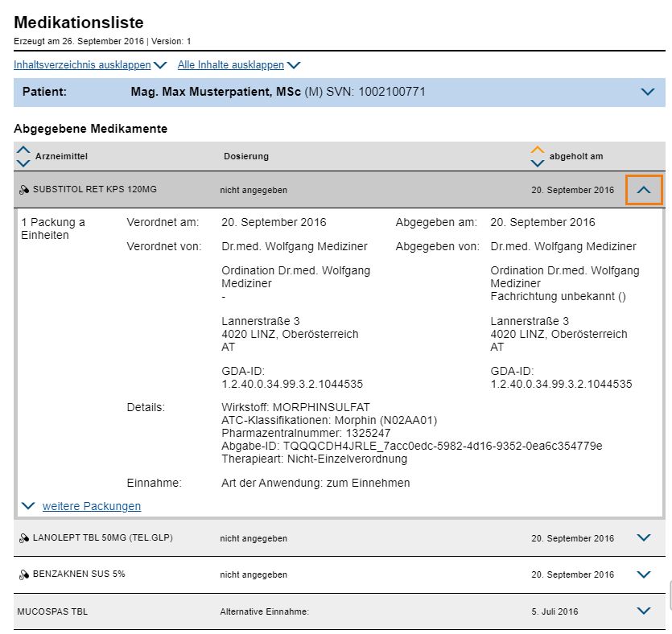
Task: Collapse the SUBSTITOL RET KPS 120MG entry
Action: click(644, 190)
